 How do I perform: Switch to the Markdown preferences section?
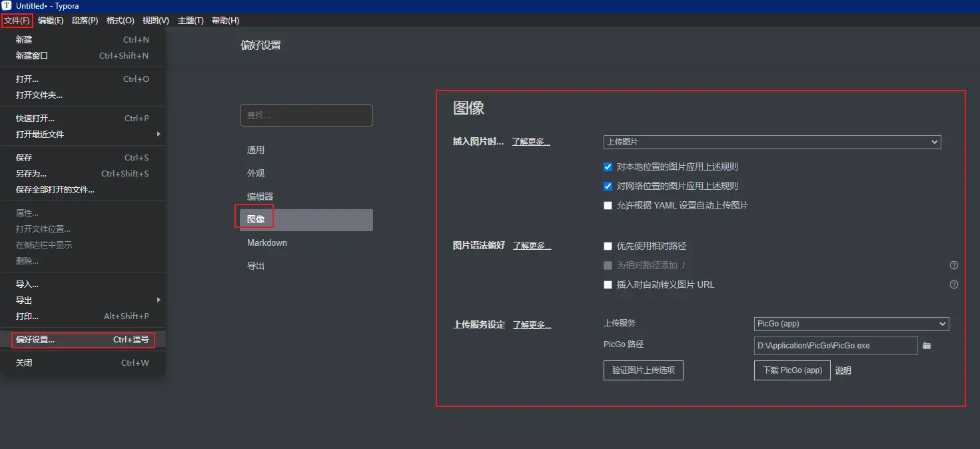(267, 242)
